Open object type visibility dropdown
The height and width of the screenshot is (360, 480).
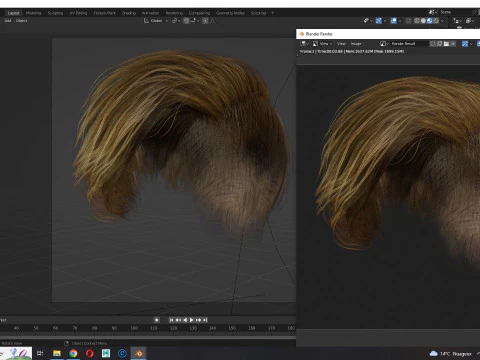point(368,21)
